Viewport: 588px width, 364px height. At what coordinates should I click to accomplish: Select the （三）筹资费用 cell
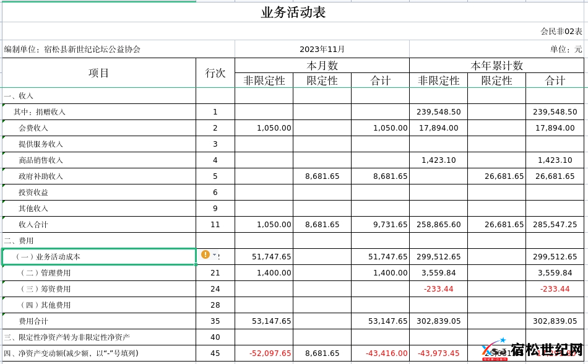tap(99, 289)
